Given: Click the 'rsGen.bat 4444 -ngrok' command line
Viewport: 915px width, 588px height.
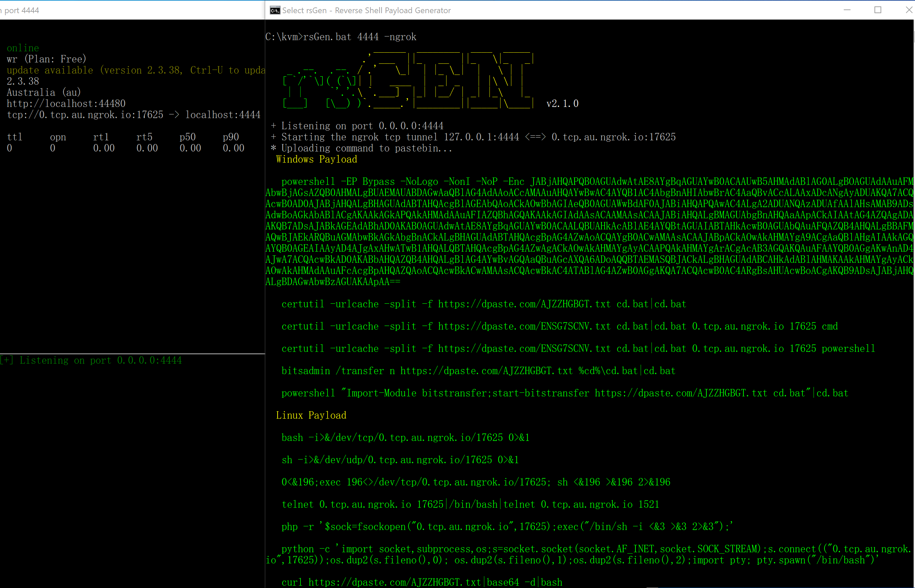Looking at the screenshot, I should click(x=359, y=37).
